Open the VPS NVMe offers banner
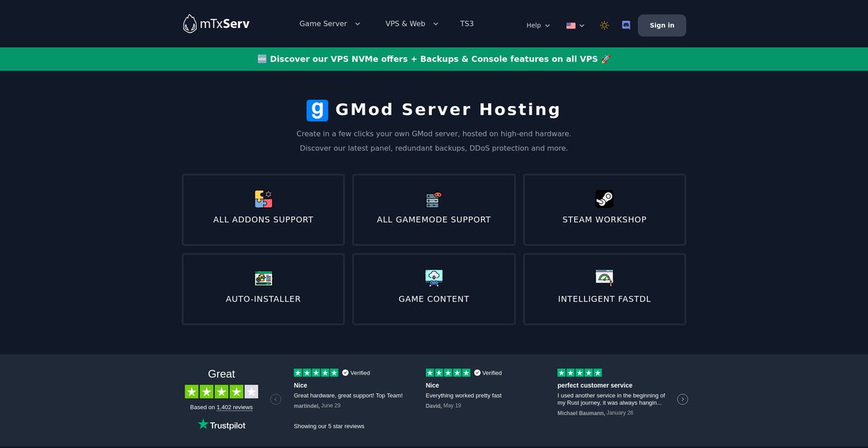Viewport: 868px width, 448px height. pos(434,59)
